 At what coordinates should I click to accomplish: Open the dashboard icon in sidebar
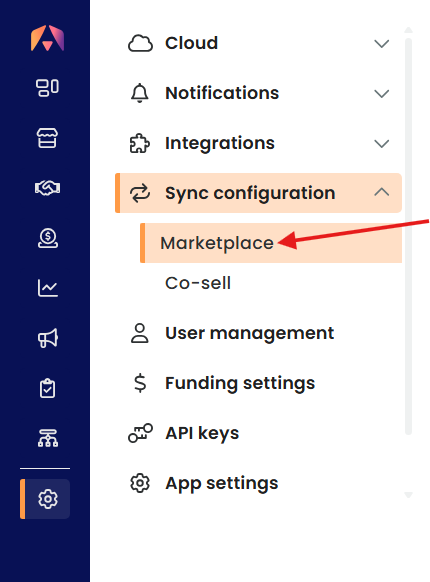tap(47, 88)
